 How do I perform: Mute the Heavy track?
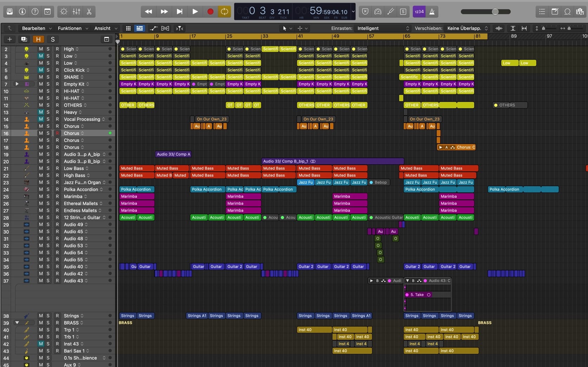pyautogui.click(x=41, y=112)
